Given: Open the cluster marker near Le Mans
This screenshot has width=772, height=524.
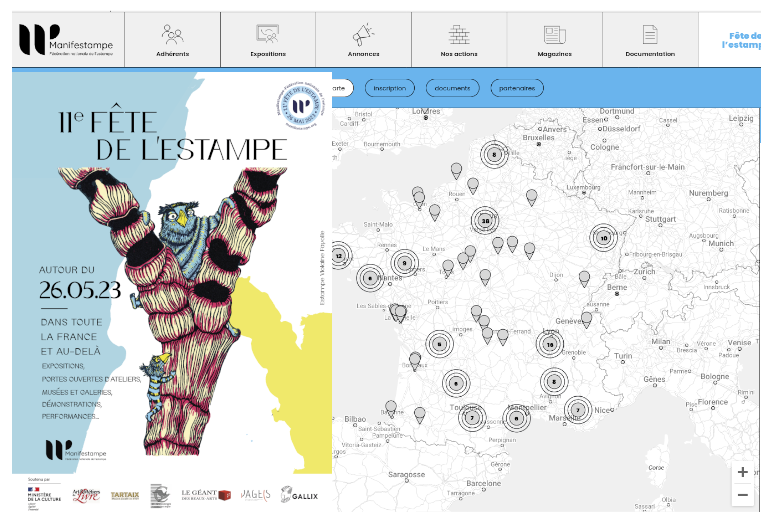Looking at the screenshot, I should point(405,263).
